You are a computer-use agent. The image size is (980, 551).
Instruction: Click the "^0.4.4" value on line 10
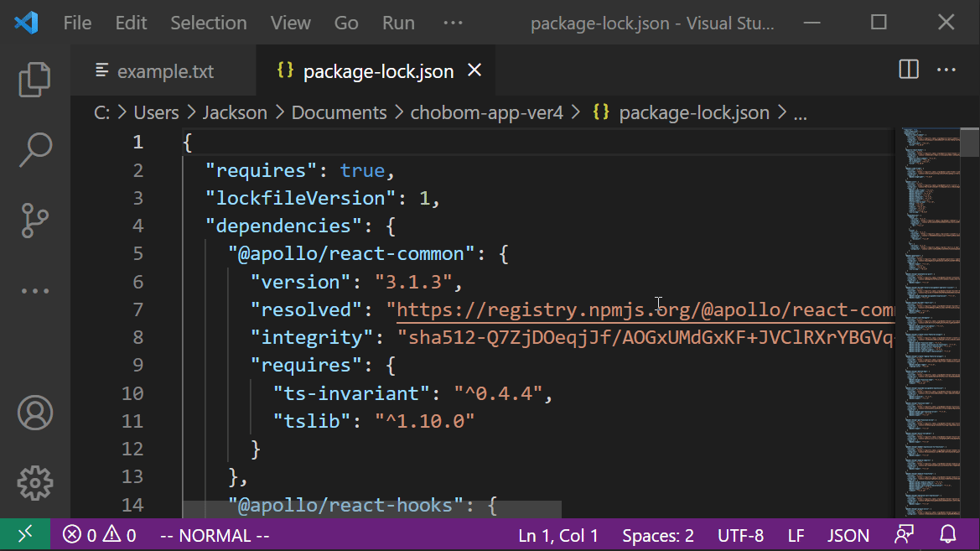pyautogui.click(x=497, y=393)
